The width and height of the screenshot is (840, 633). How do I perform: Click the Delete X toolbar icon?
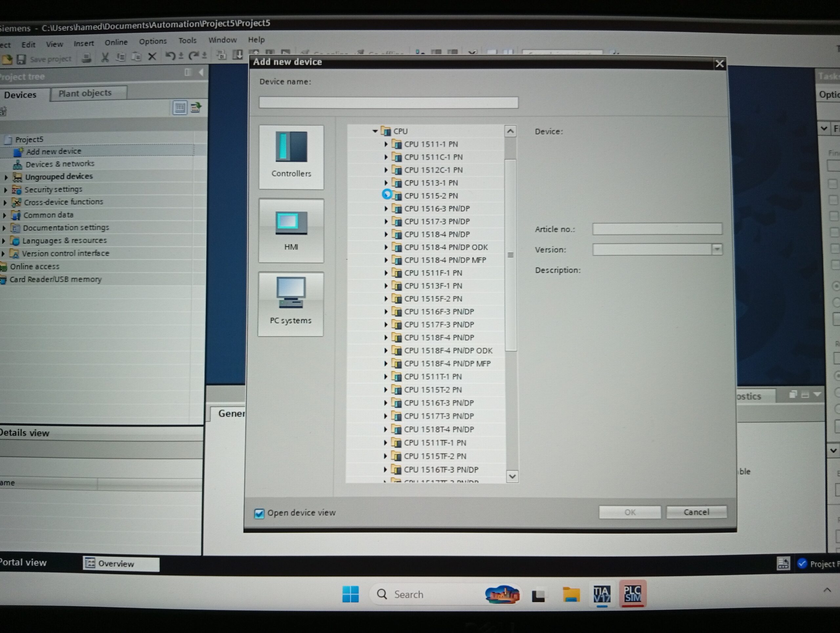152,56
